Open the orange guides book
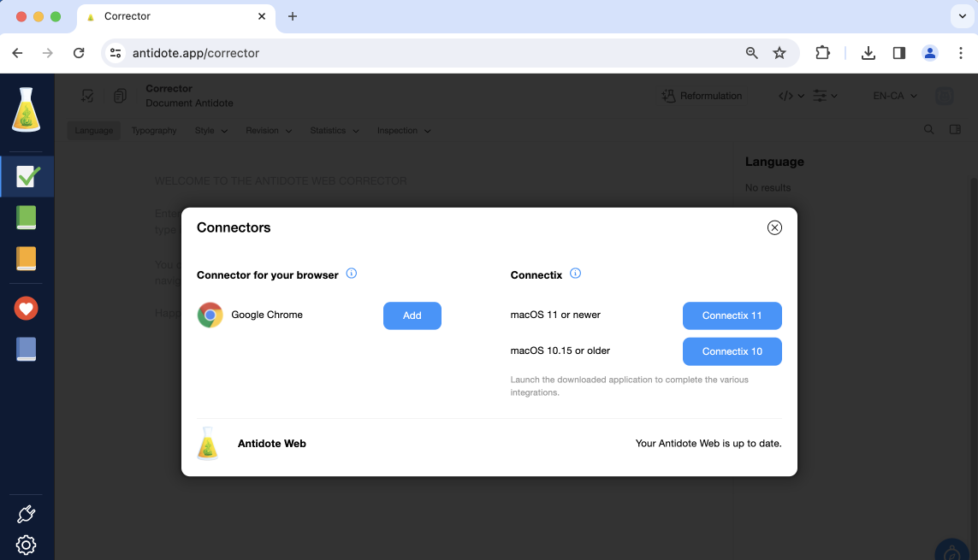The height and width of the screenshot is (560, 978). 27,258
